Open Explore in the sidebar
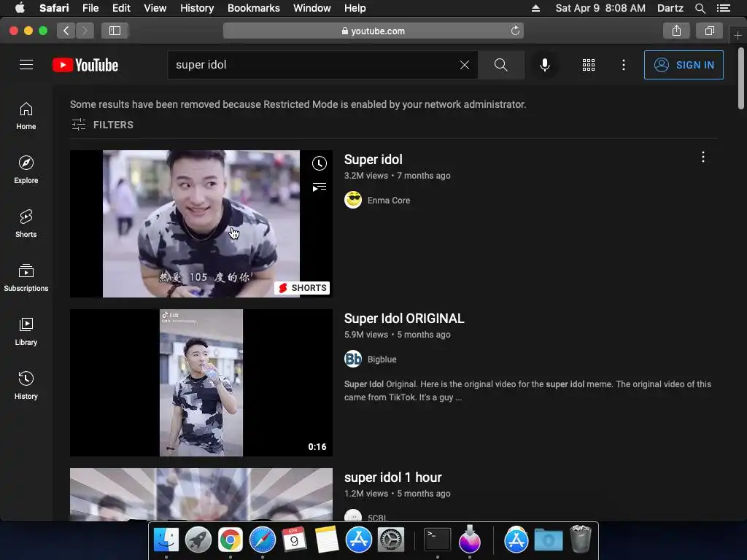Image resolution: width=747 pixels, height=560 pixels. pos(26,169)
